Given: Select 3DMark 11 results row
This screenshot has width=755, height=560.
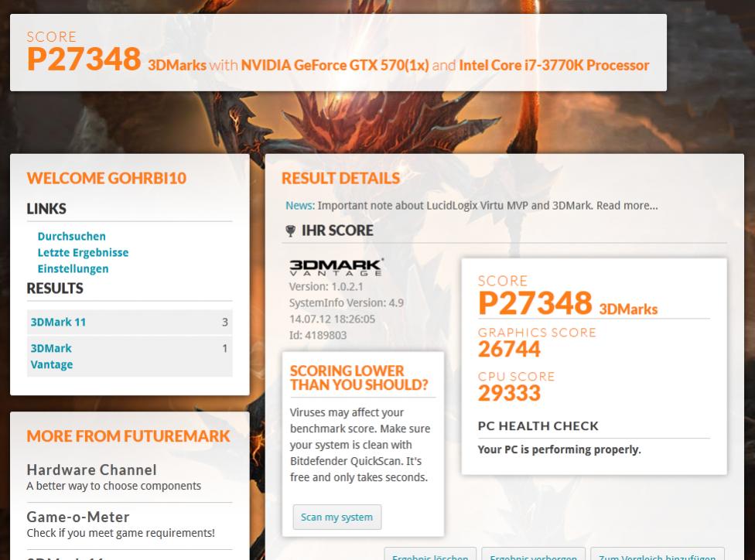Looking at the screenshot, I should pyautogui.click(x=129, y=322).
